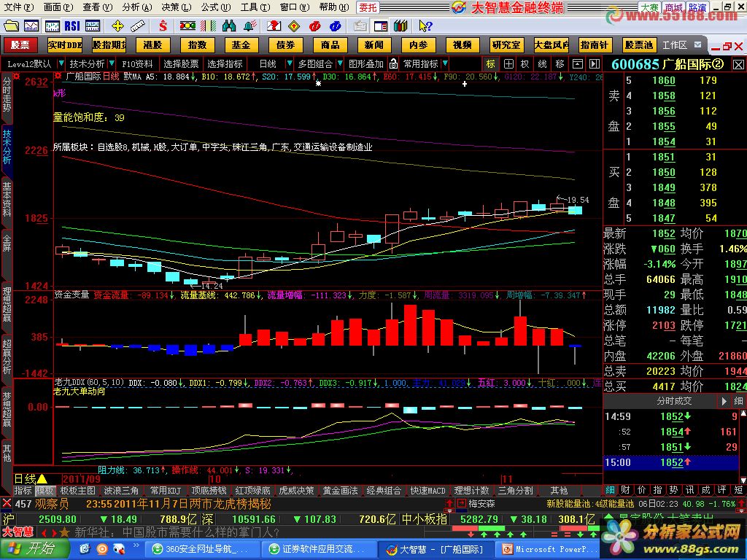The image size is (747, 560).
Task: Click the 细 detail button beside 分时成交
Action: (x=738, y=402)
